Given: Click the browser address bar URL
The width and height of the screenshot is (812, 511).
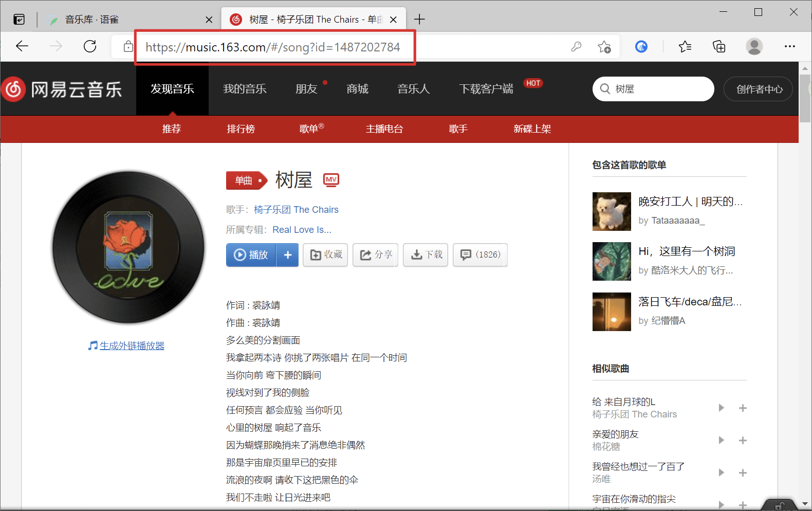Looking at the screenshot, I should coord(273,47).
